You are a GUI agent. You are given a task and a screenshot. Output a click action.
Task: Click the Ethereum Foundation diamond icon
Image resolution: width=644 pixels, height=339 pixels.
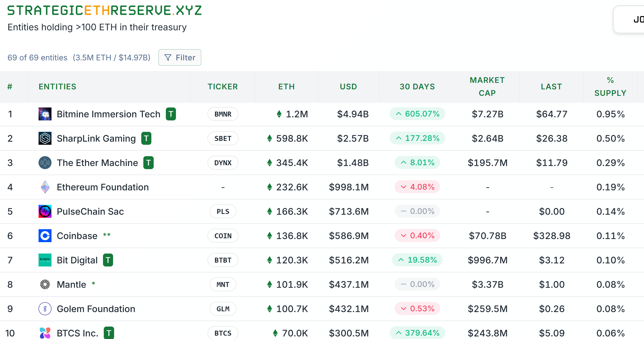point(45,187)
